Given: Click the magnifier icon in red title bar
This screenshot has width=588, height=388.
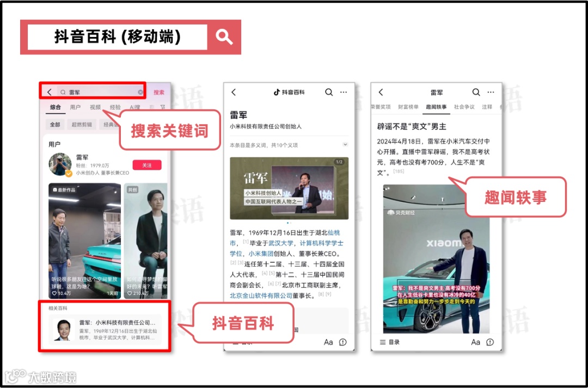Looking at the screenshot, I should pyautogui.click(x=224, y=37).
